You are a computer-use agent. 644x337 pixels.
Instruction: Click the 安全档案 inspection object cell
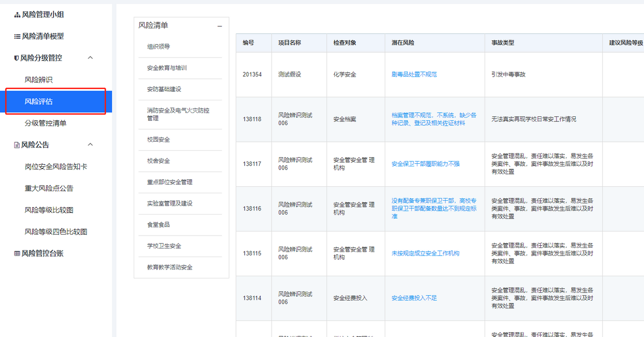(345, 119)
